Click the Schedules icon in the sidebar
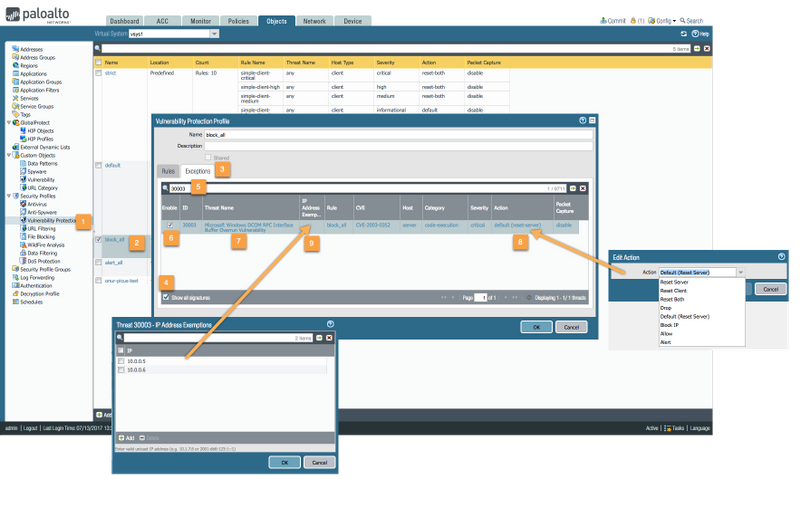The height and width of the screenshot is (507, 800). coord(15,302)
